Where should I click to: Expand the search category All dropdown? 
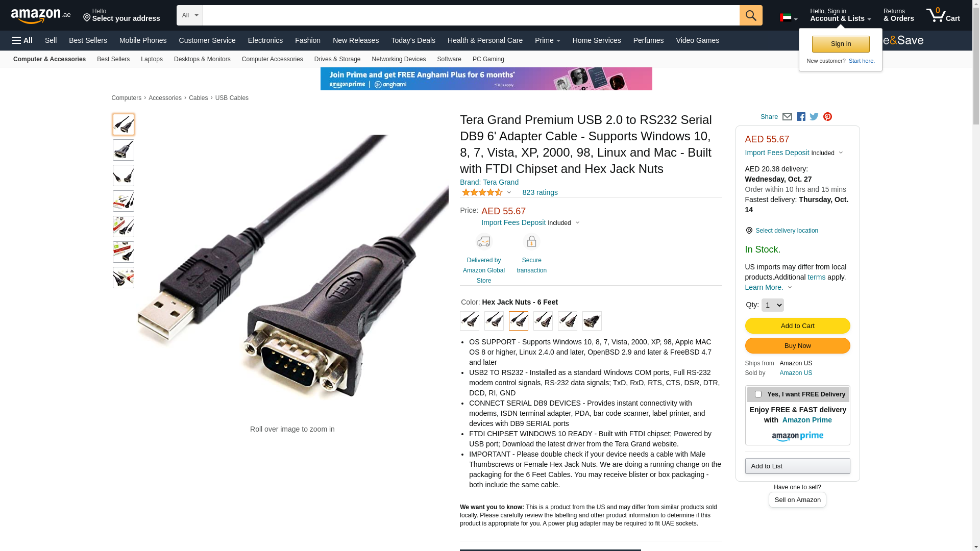click(x=190, y=15)
